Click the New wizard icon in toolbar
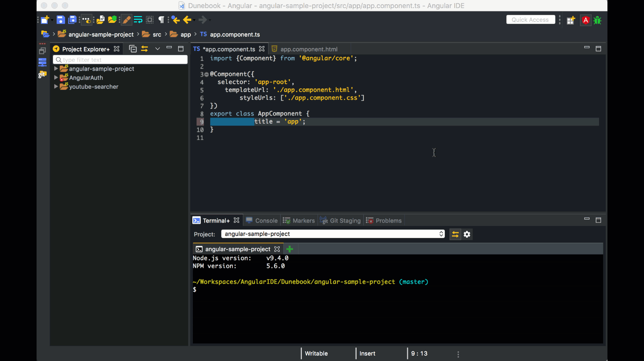Image resolution: width=644 pixels, height=361 pixels. [x=45, y=20]
